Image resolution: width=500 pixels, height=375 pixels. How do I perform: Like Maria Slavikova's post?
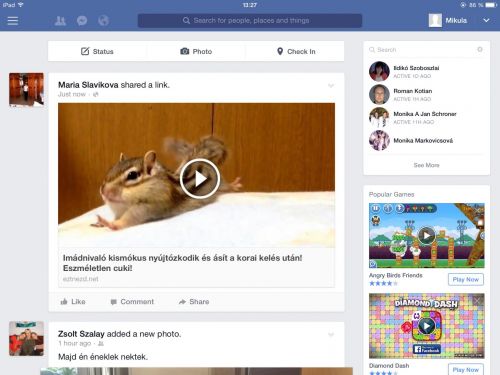73,302
